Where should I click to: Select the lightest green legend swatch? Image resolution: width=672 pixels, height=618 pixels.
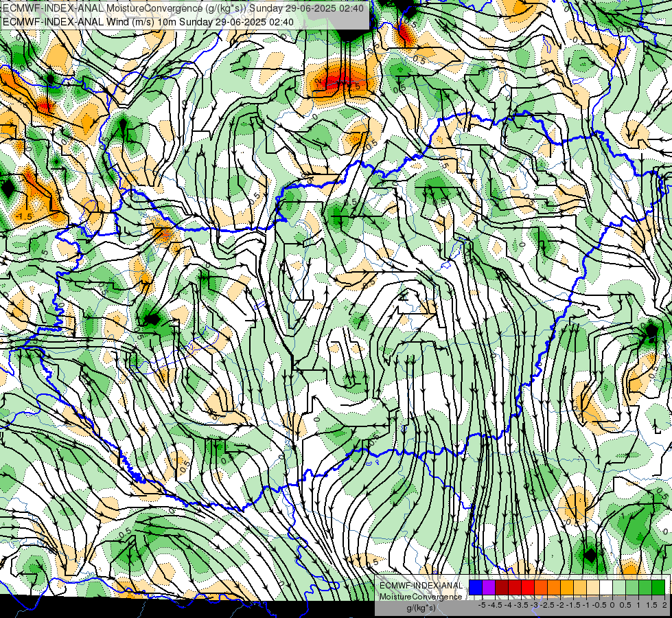point(619,588)
